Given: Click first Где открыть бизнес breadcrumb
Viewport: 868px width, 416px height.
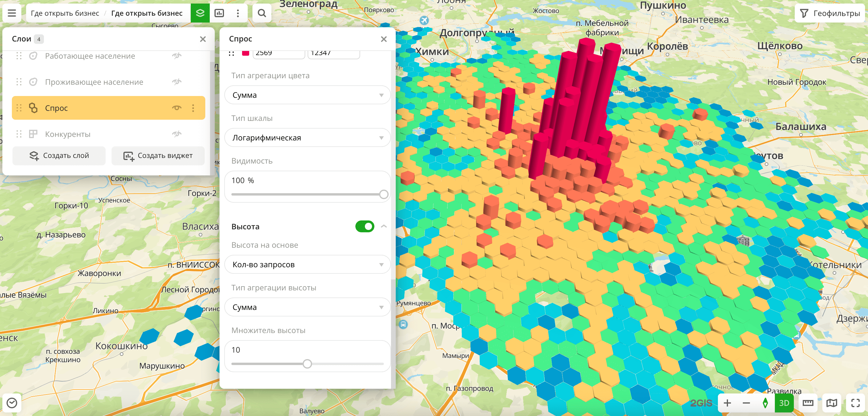Looking at the screenshot, I should (x=65, y=13).
